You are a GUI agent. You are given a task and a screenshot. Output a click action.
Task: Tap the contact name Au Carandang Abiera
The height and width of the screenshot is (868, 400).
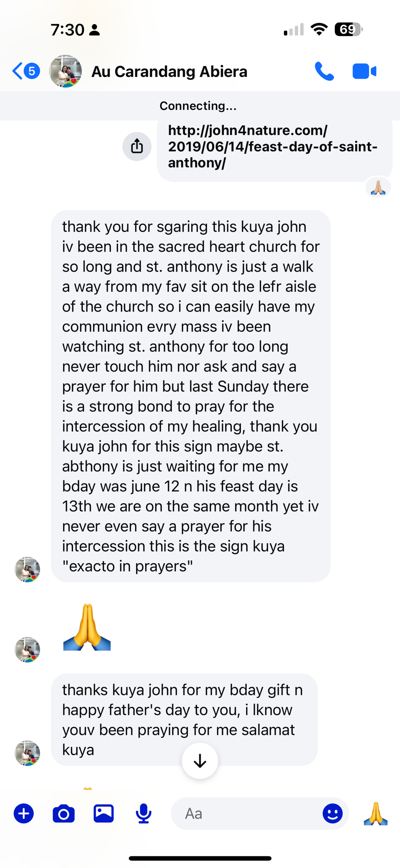click(169, 72)
